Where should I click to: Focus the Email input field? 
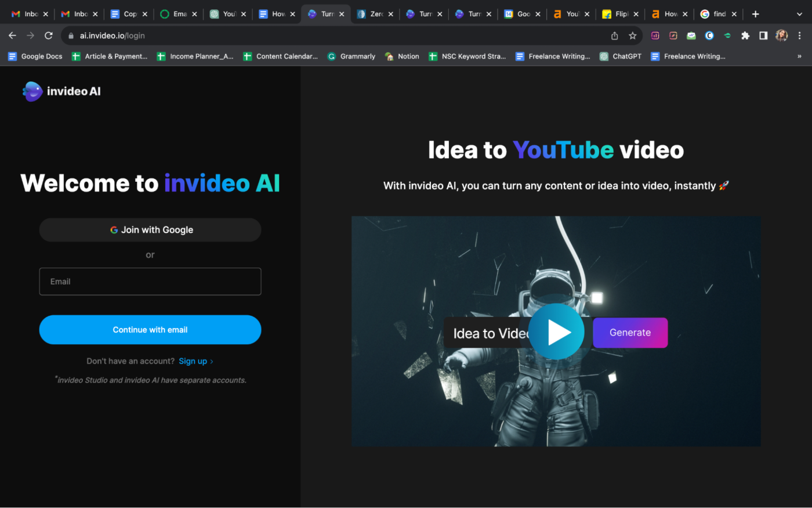click(150, 282)
